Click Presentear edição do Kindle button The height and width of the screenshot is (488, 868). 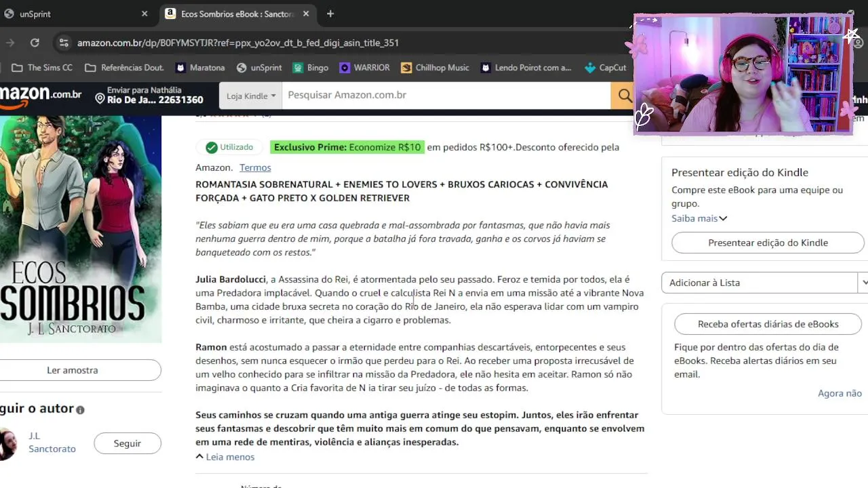[768, 243]
